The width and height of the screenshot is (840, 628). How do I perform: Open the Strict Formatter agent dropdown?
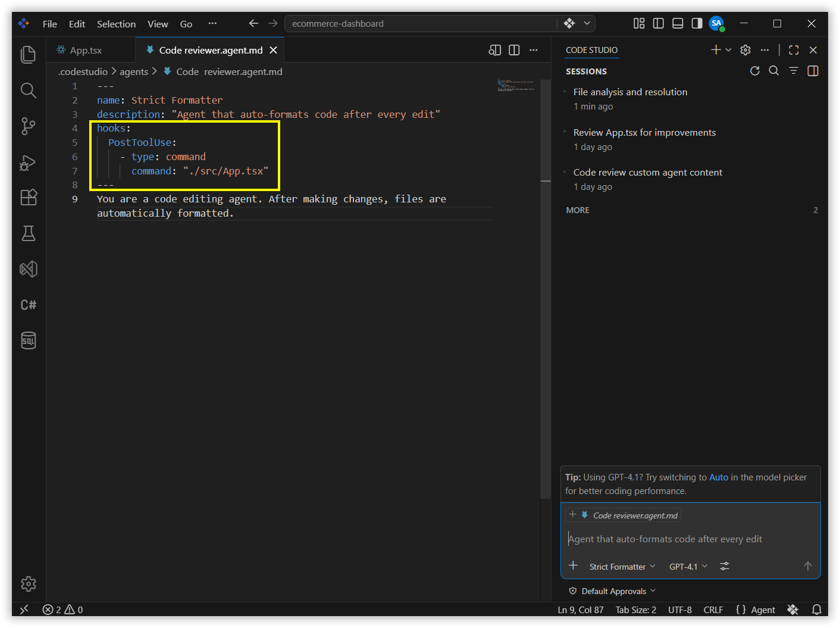[x=622, y=567]
